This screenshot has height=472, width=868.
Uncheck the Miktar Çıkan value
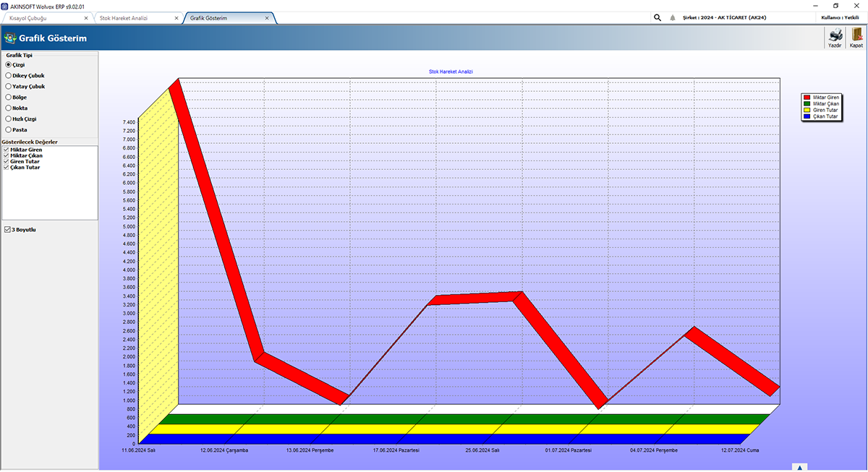(6, 155)
